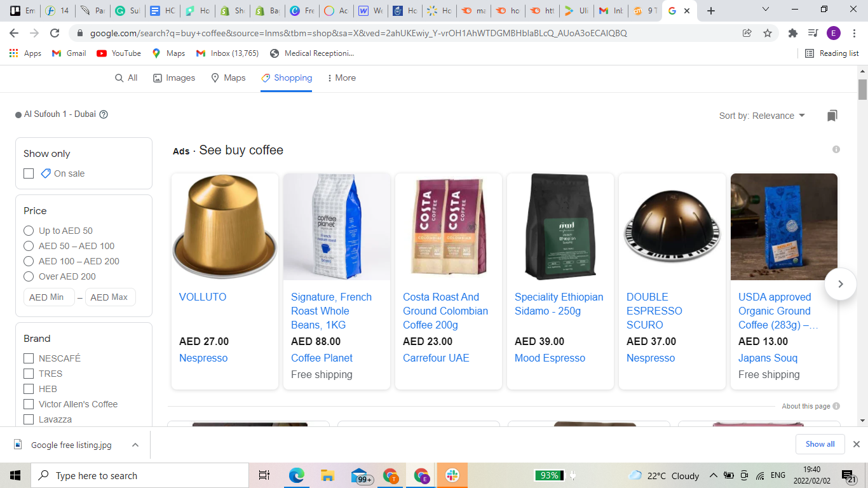The image size is (868, 488).
Task: Open the Speciality Ethiopian Sidamo - 250g link
Action: coord(559,304)
